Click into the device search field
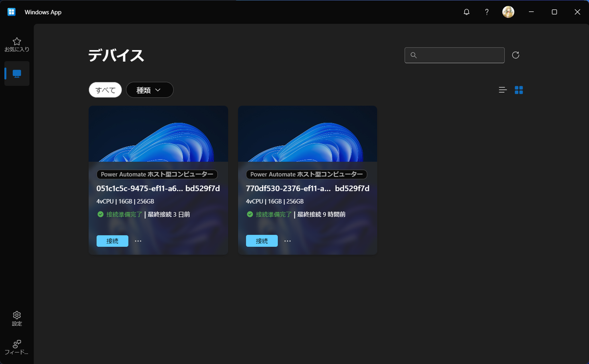The height and width of the screenshot is (364, 589). click(455, 55)
